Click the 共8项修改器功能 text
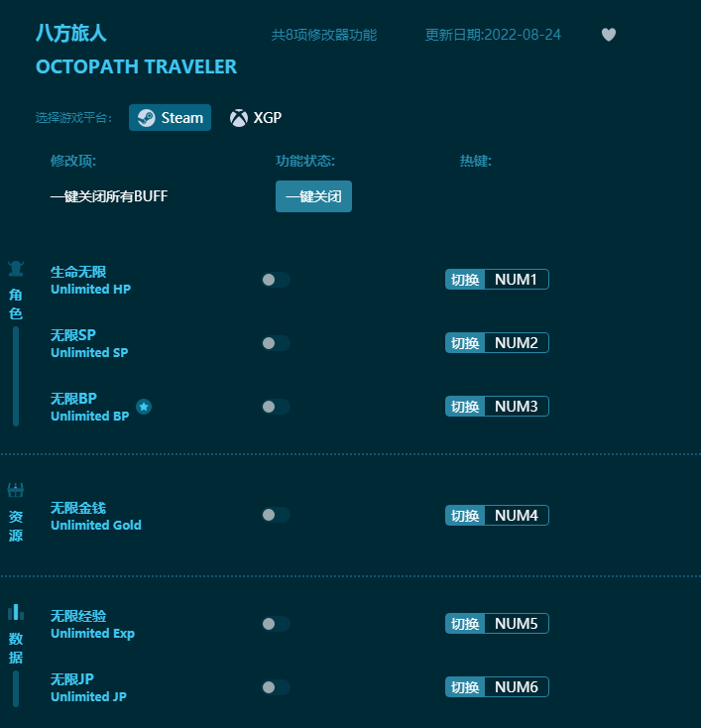Image resolution: width=701 pixels, height=728 pixels. click(324, 35)
